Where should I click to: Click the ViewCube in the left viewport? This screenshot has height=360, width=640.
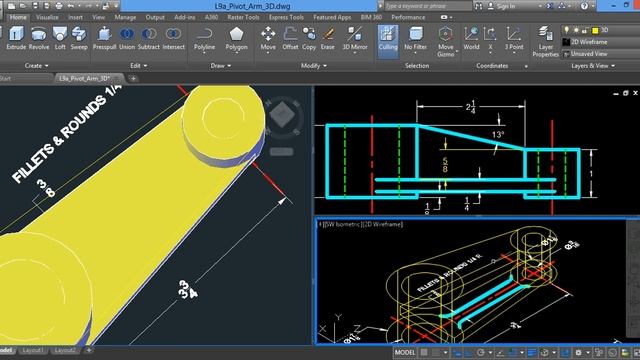pyautogui.click(x=282, y=115)
